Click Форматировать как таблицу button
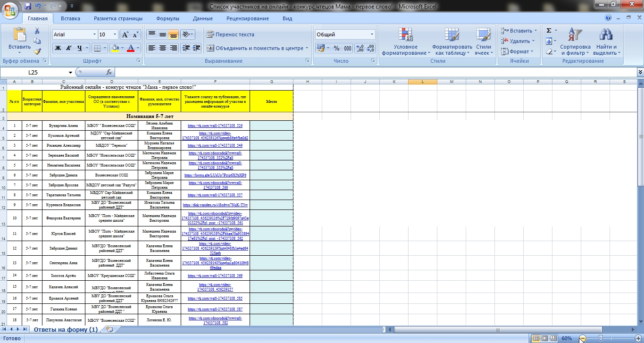The width and height of the screenshot is (644, 343). [x=452, y=42]
